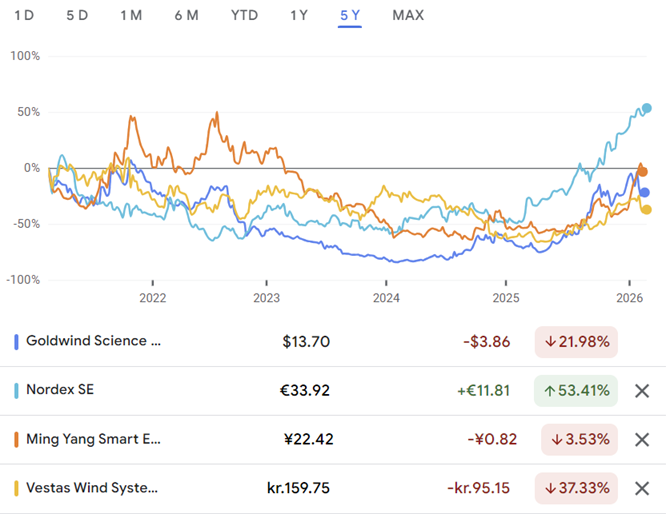Viewport: 666px width, 514px height.
Task: Click the Vestas yellow chart endpoint dot
Action: [x=646, y=209]
